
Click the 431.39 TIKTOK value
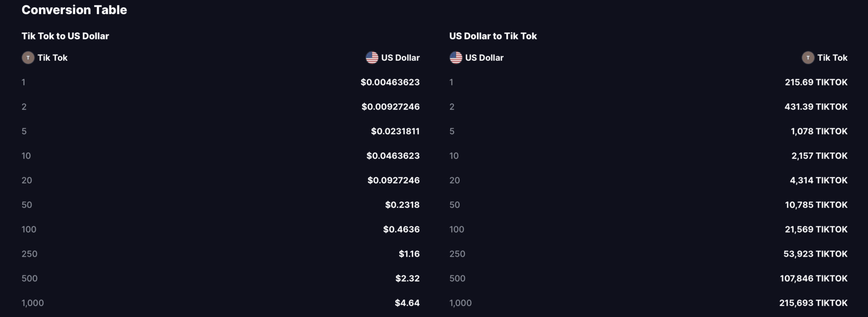click(816, 107)
